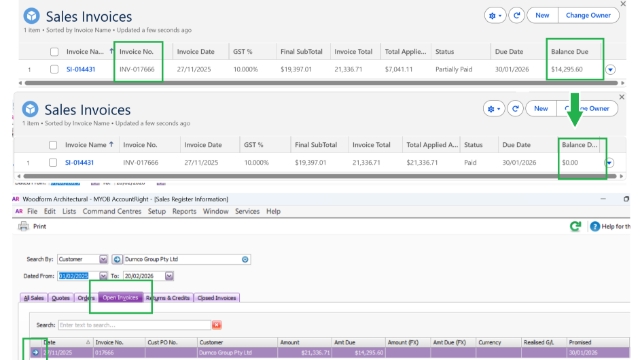Screen dimensions: 640x360
Task: Open SI-014431 link in the Paid row
Action: click(x=80, y=162)
